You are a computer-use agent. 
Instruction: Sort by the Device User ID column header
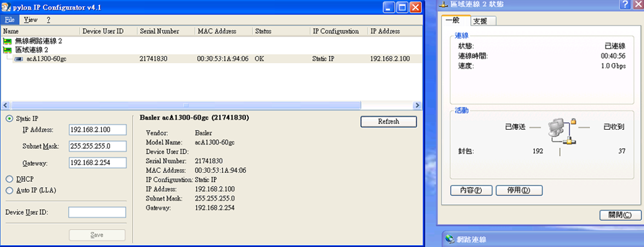[108, 31]
